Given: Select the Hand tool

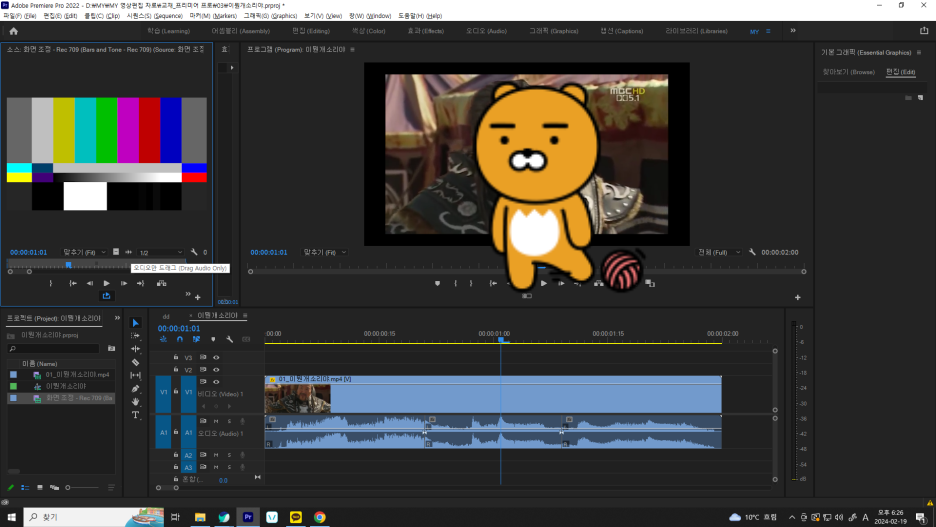Looking at the screenshot, I should coord(136,402).
